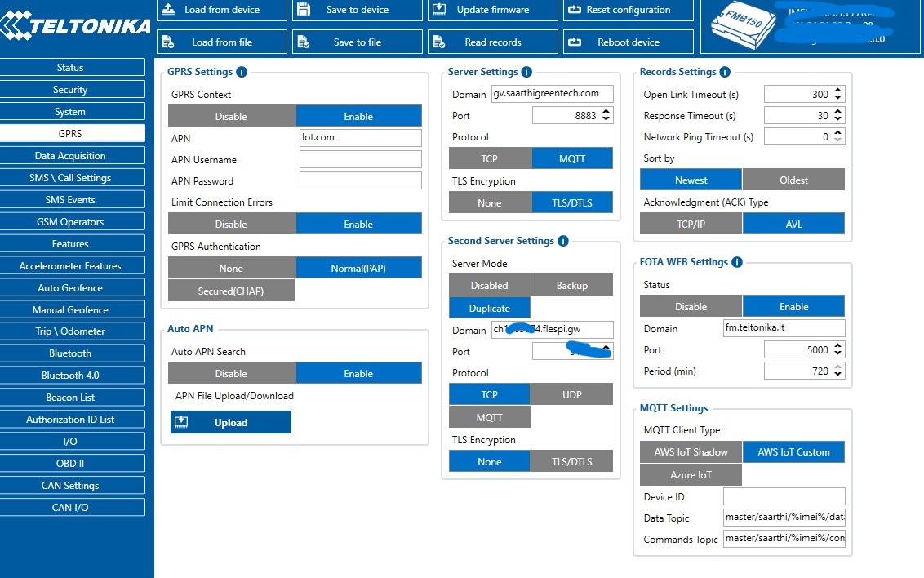Click the APN Username input field
Image resolution: width=924 pixels, height=578 pixels.
coord(360,160)
